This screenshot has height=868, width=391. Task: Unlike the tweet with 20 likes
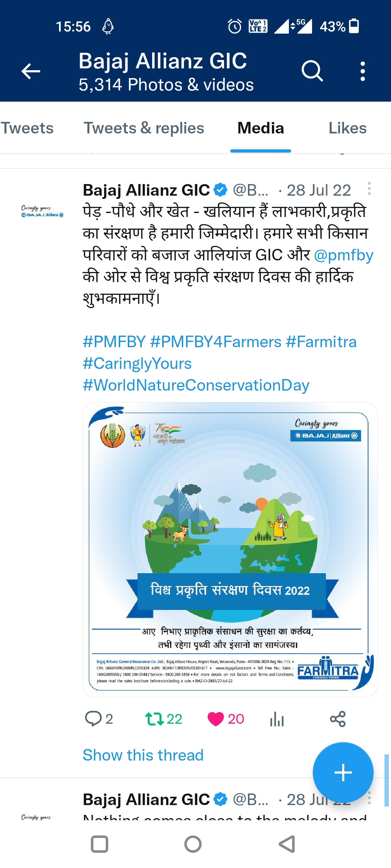(216, 719)
